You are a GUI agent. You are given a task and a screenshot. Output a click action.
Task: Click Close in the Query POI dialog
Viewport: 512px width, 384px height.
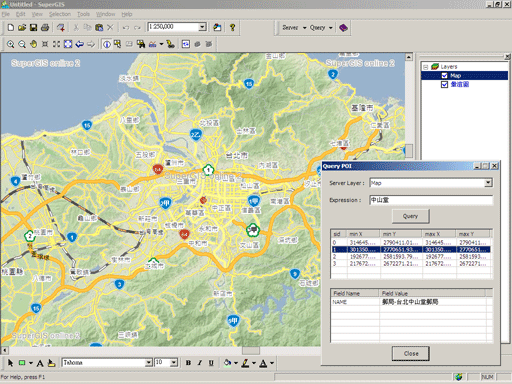coord(411,353)
